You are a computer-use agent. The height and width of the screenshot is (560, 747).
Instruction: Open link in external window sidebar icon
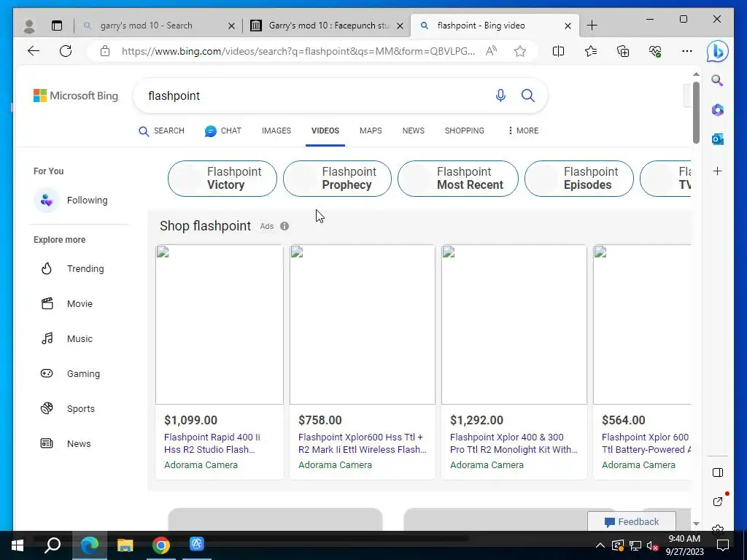coord(718,502)
